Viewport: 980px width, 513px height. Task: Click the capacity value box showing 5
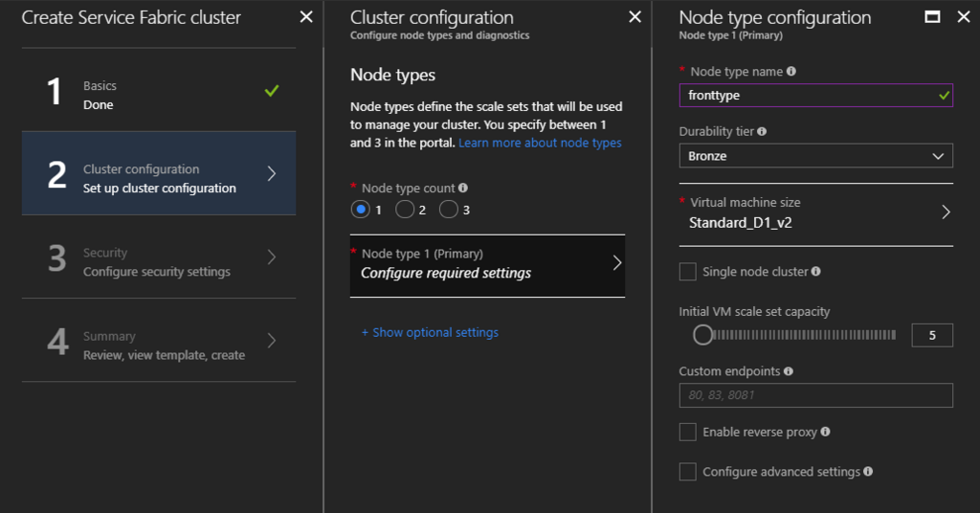click(x=932, y=336)
